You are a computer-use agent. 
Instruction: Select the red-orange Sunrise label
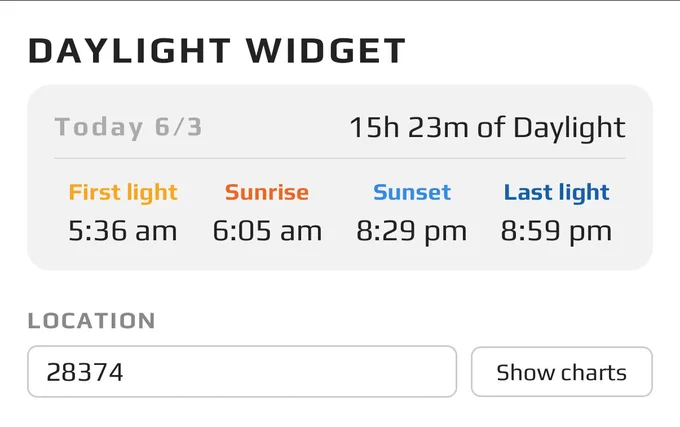tap(267, 192)
